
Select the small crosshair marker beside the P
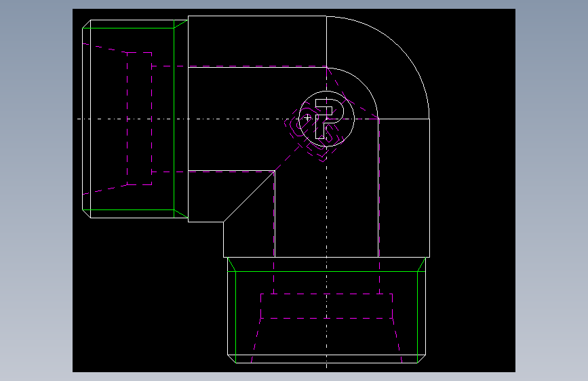[x=307, y=118]
